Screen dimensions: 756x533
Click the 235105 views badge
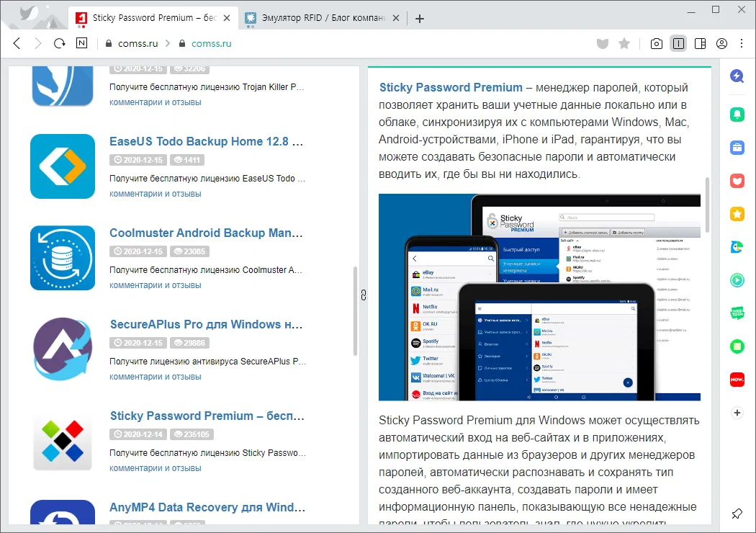192,434
